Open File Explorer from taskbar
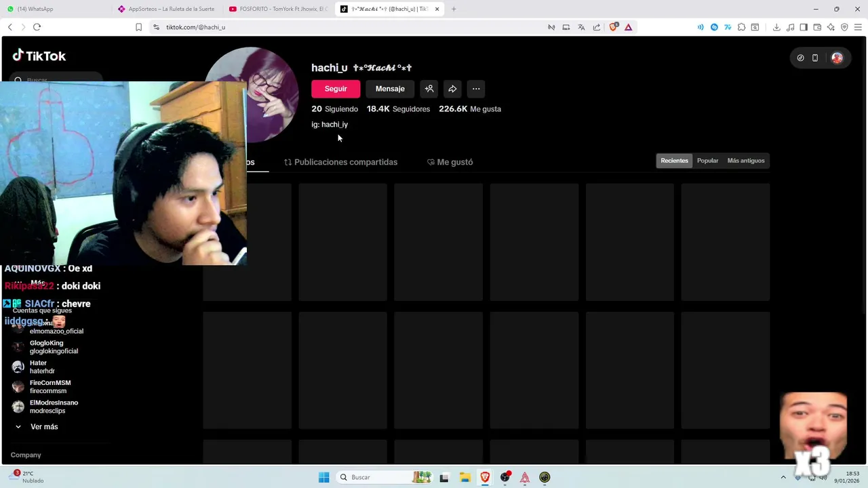The image size is (868, 488). [x=465, y=477]
